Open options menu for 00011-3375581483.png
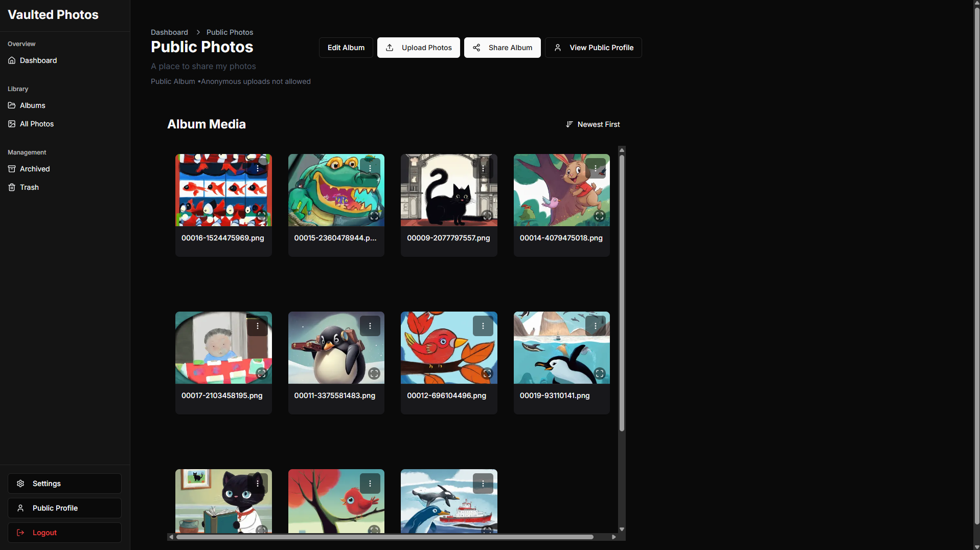Screen dimensions: 980x550 (x=370, y=326)
